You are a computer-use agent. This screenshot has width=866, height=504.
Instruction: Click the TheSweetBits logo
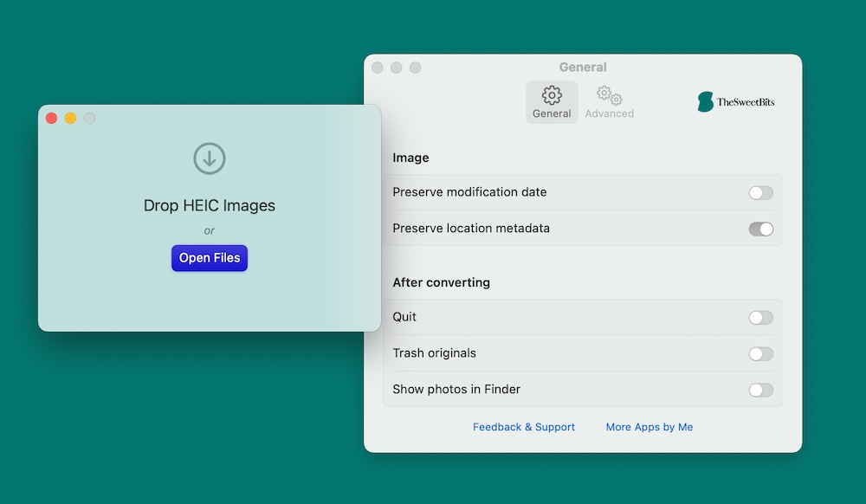736,102
